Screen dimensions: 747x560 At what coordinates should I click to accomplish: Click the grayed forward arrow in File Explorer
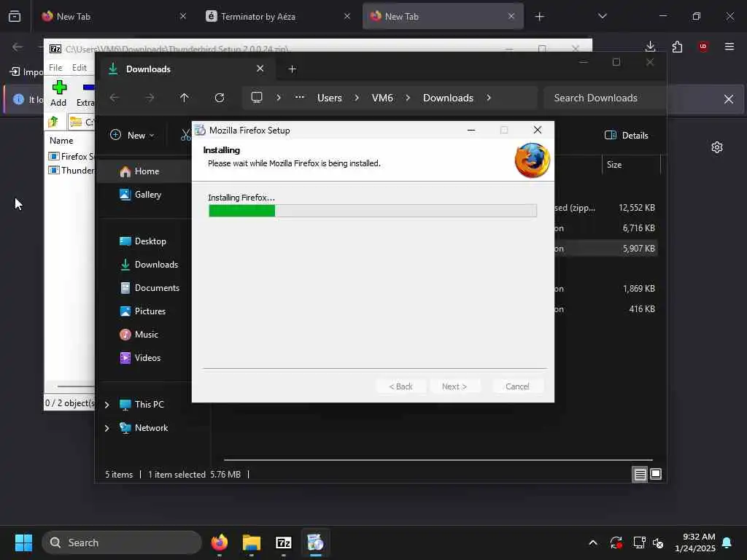click(150, 98)
